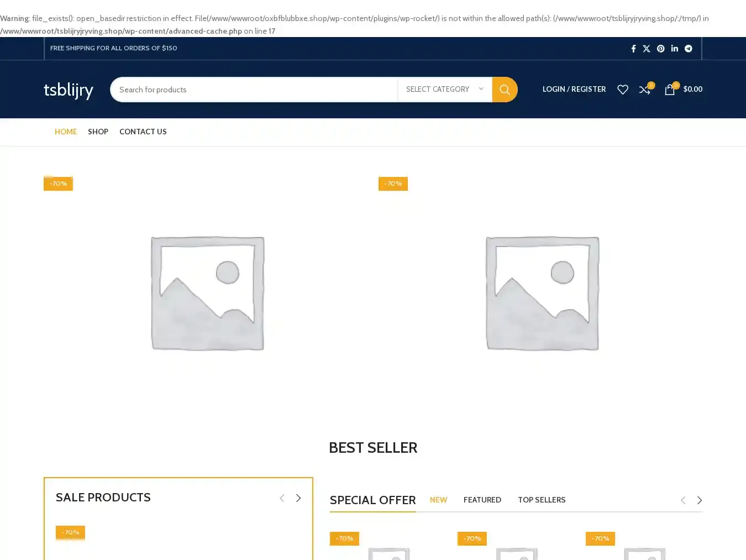Expand the Select Category dropdown
The width and height of the screenshot is (746, 560).
coord(445,90)
